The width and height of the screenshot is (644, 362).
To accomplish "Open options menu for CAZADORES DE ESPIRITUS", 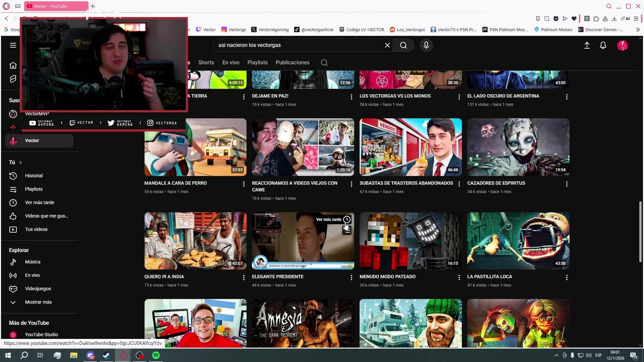I will click(x=567, y=184).
